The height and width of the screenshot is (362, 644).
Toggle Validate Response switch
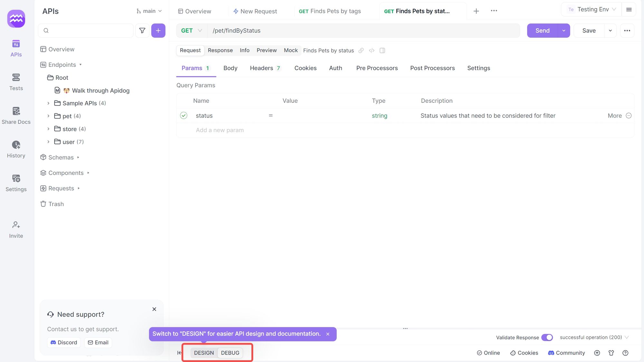click(x=547, y=338)
